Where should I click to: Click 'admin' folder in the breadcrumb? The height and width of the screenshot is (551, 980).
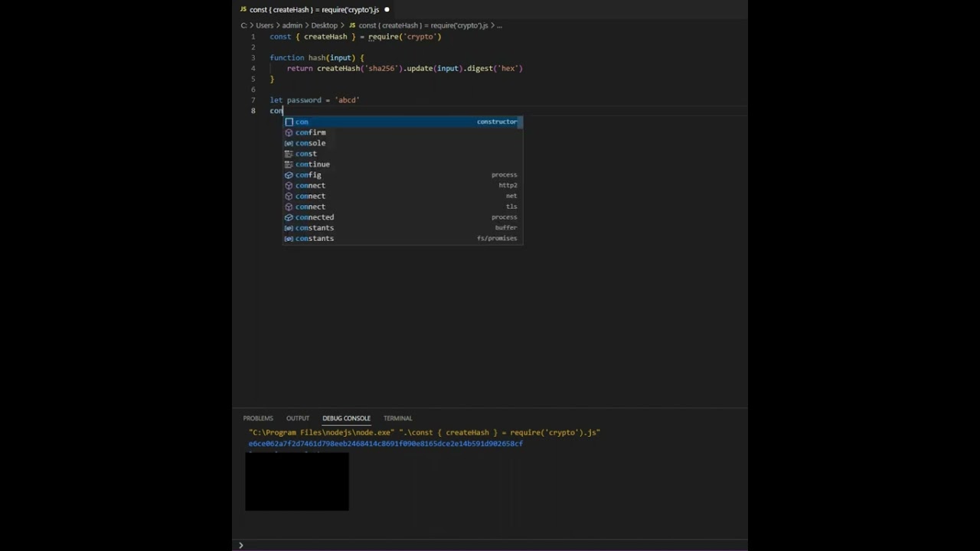[x=292, y=25]
